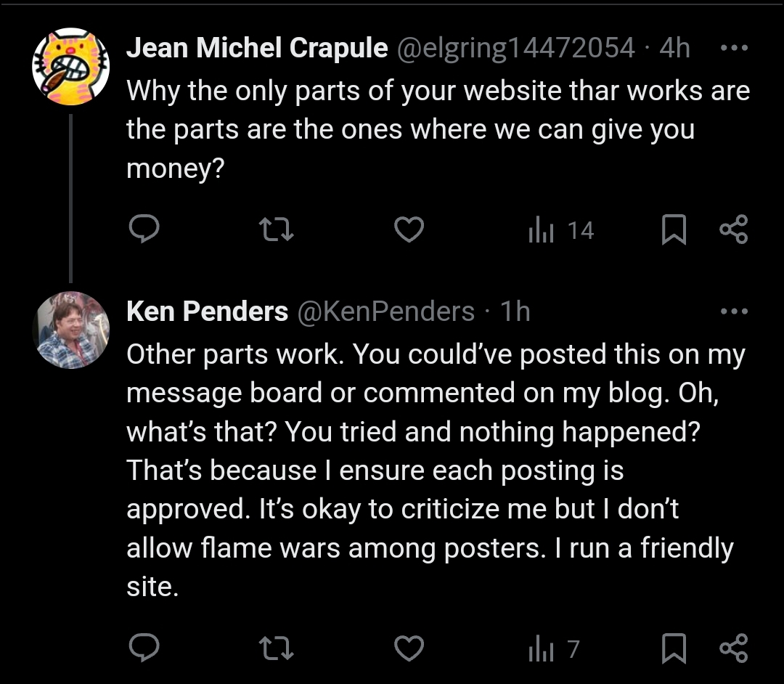
Task: Open Ken Penders' tweet text for details
Action: click(436, 470)
